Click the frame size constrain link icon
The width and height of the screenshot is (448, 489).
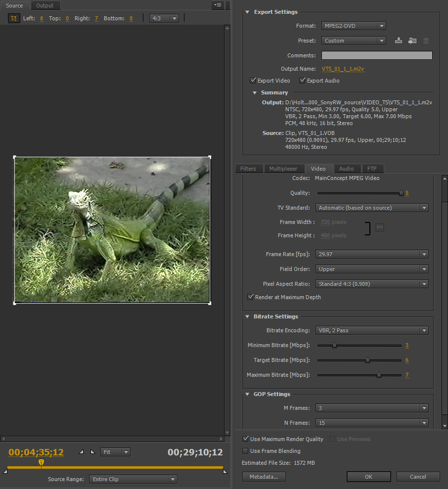(x=380, y=227)
